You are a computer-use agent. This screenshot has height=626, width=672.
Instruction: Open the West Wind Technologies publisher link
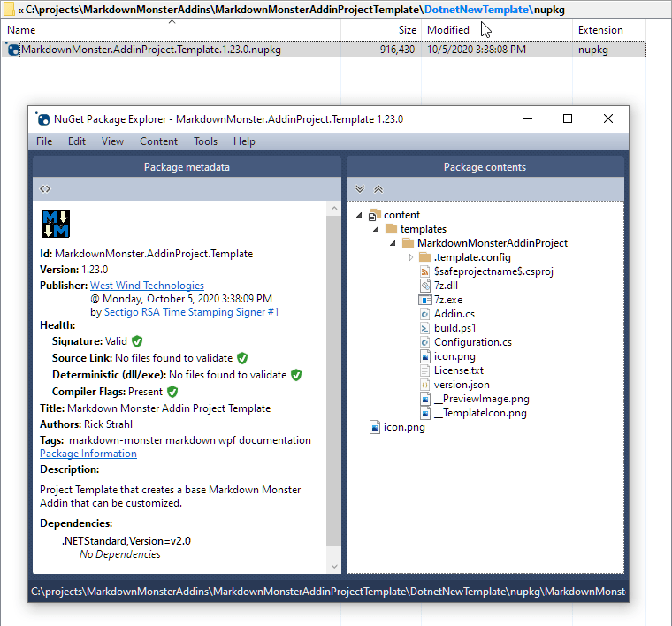coord(147,286)
